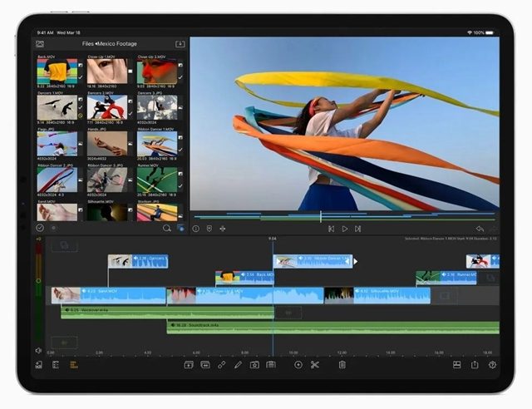Open the library source selector icon at top-left
The width and height of the screenshot is (532, 409).
click(x=39, y=43)
